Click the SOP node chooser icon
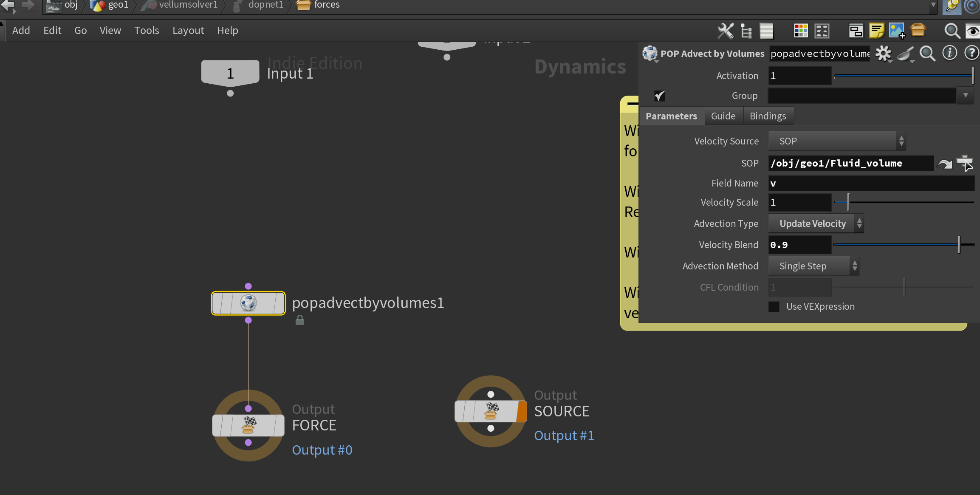 tap(965, 163)
